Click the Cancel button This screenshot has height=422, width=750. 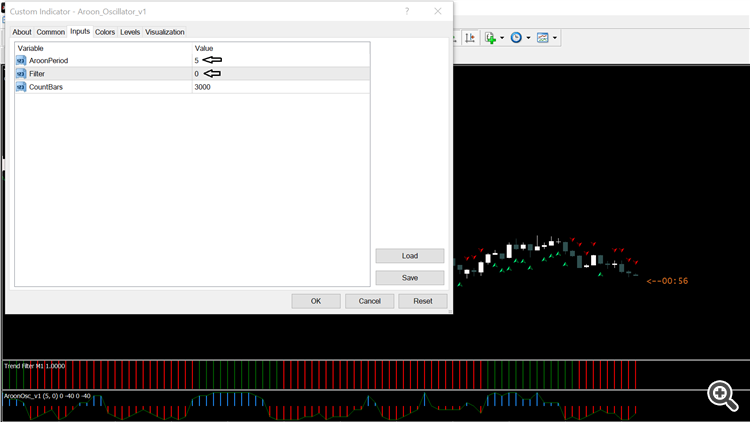pyautogui.click(x=370, y=301)
